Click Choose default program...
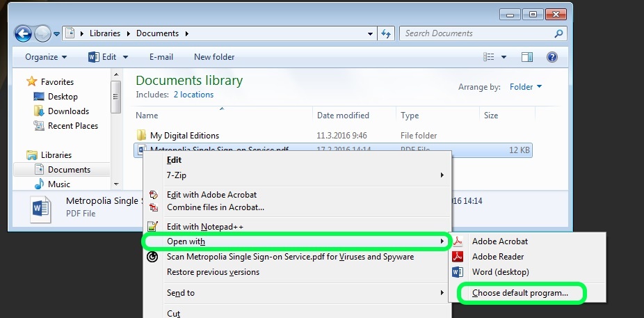 tap(520, 293)
